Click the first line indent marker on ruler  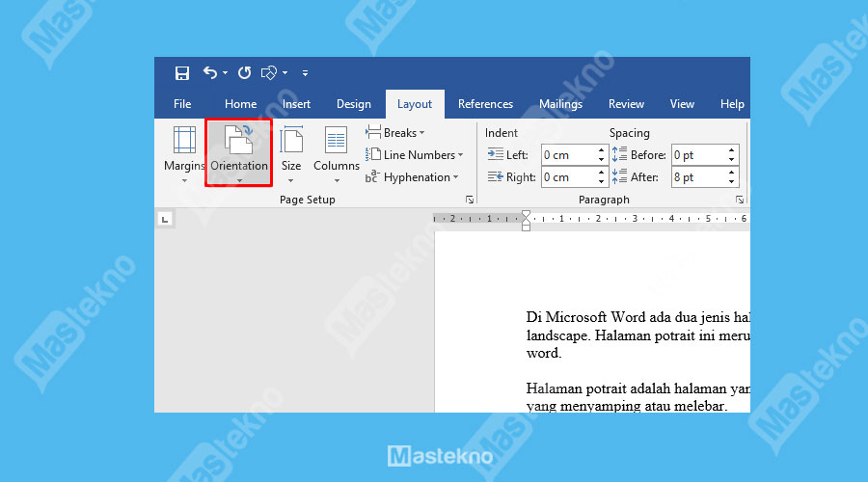click(x=526, y=215)
